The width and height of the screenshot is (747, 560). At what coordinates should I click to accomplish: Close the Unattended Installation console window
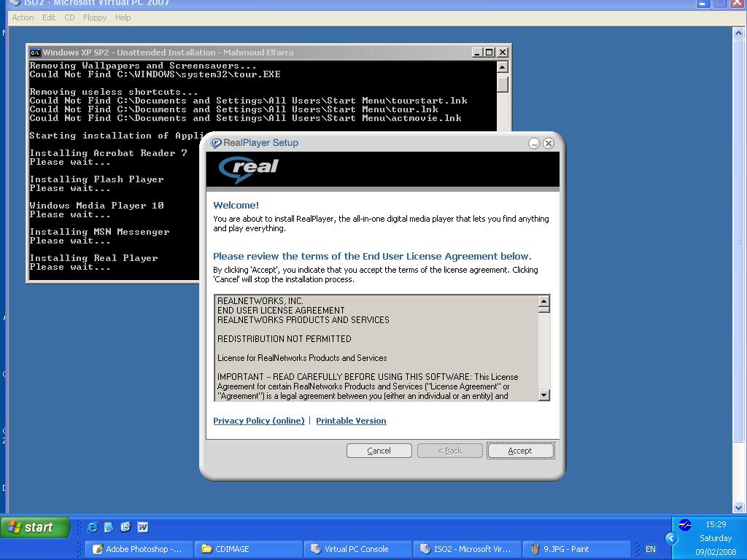(x=503, y=52)
